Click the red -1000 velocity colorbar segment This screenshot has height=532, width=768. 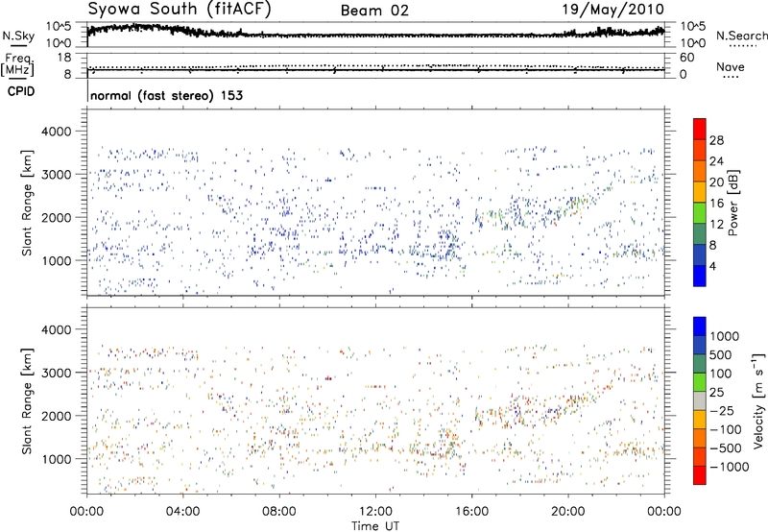(700, 475)
